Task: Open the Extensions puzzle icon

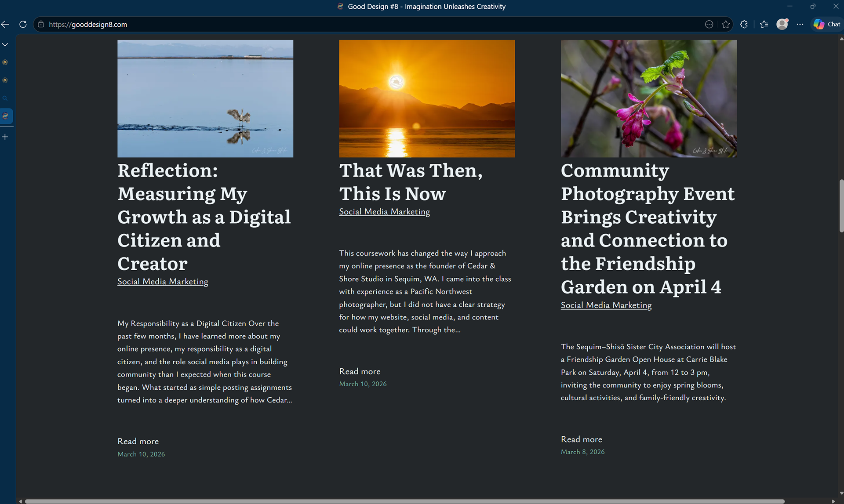Action: point(744,25)
